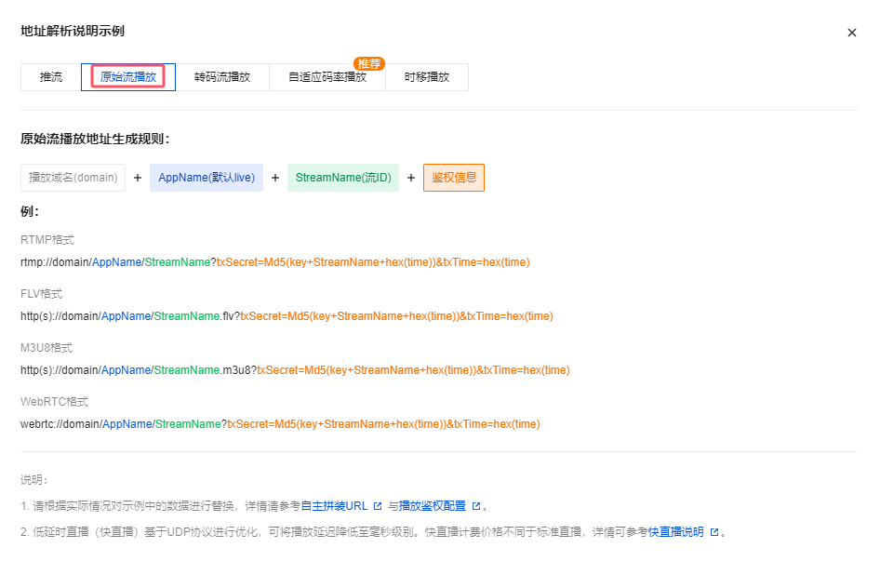This screenshot has width=880, height=588.
Task: Open the 时移播放 tab
Action: (x=427, y=77)
